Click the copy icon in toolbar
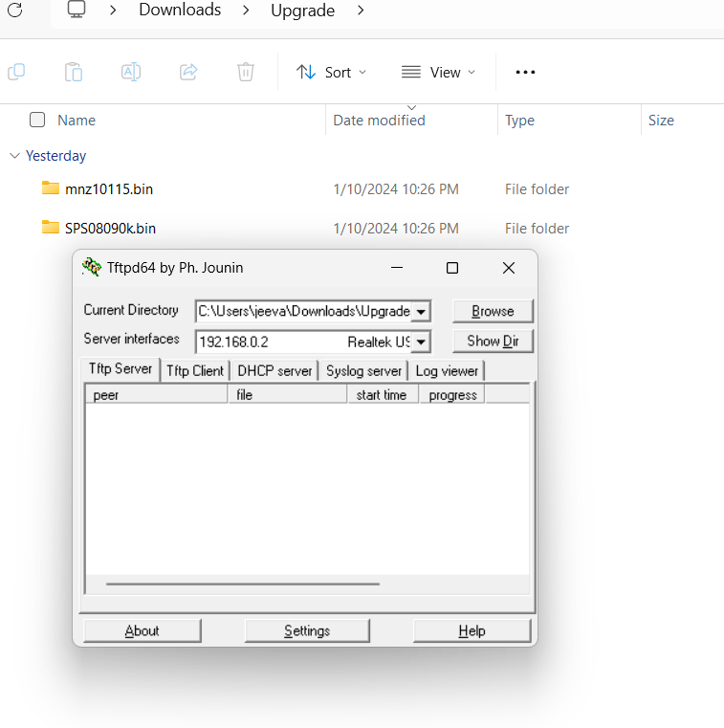Image resolution: width=724 pixels, height=728 pixels. [16, 72]
